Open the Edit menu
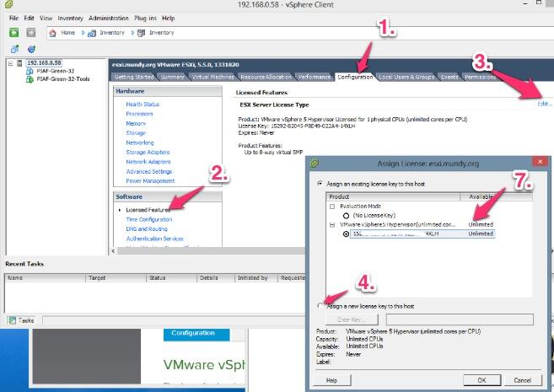This screenshot has width=554, height=392. [x=29, y=18]
